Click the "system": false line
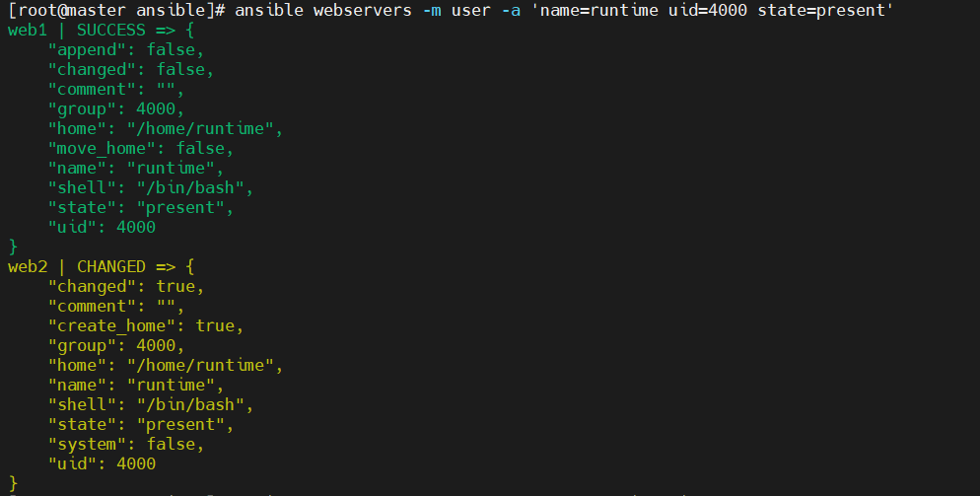 pyautogui.click(x=126, y=444)
